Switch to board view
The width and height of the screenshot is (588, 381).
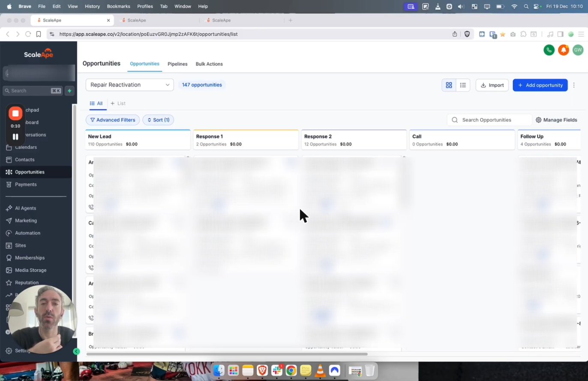pyautogui.click(x=449, y=85)
